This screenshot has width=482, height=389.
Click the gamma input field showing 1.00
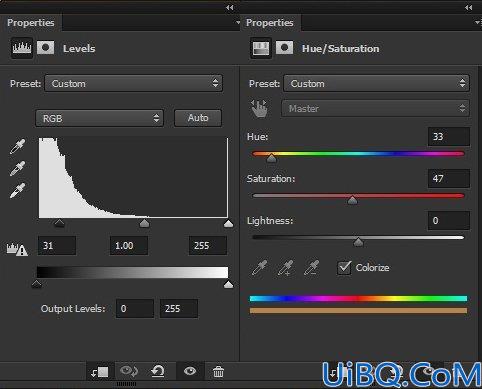click(129, 246)
